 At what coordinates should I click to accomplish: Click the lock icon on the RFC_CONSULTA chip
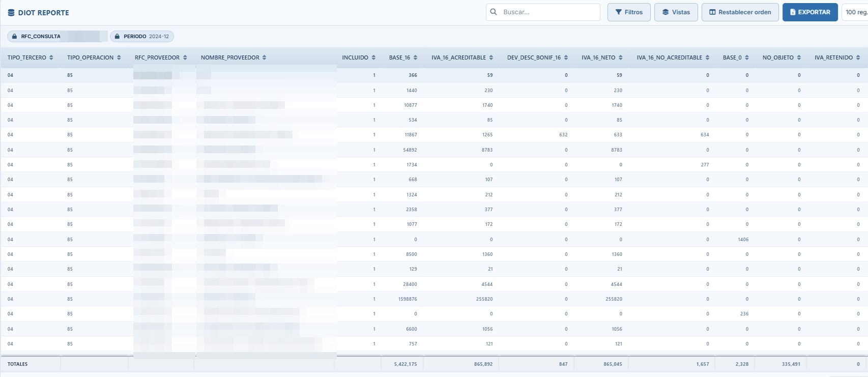coord(14,37)
